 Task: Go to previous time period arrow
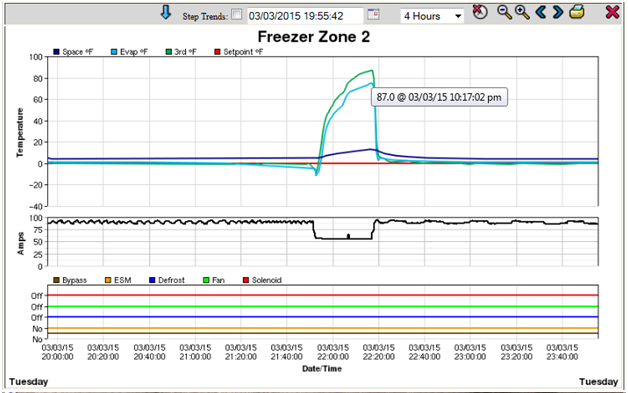click(541, 12)
